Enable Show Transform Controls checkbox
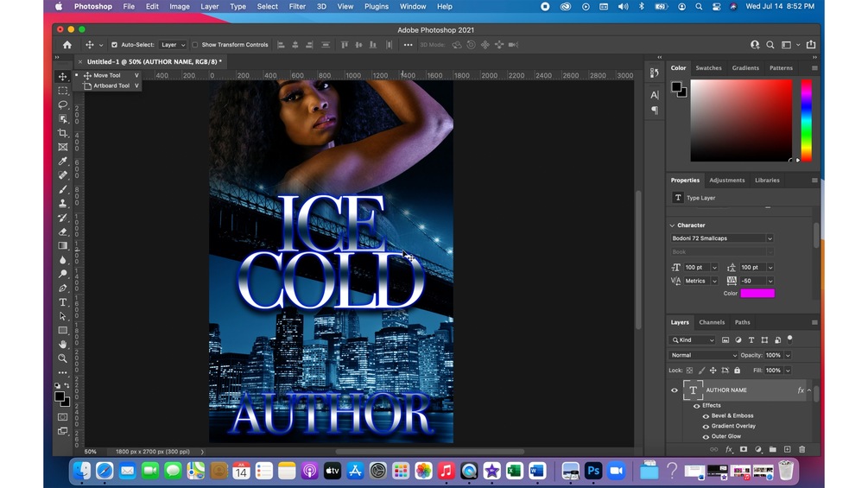 coord(195,45)
